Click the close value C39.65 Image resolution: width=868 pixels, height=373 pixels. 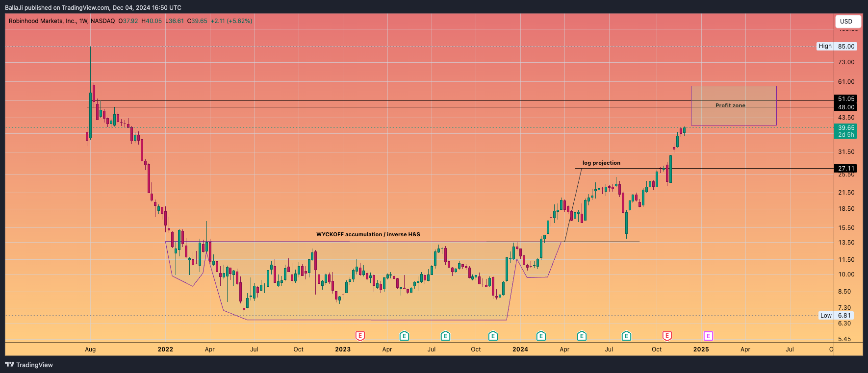click(x=197, y=21)
